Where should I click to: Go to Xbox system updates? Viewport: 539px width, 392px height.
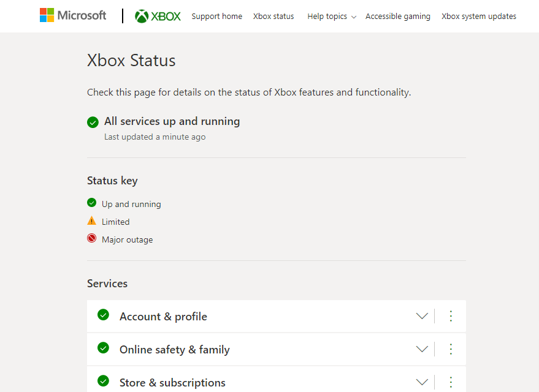pyautogui.click(x=478, y=17)
